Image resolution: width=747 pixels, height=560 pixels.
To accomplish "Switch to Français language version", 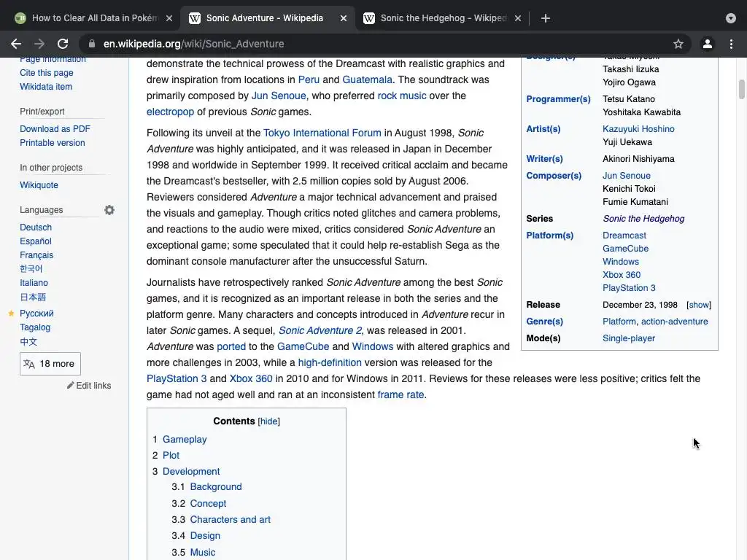I will [36, 255].
